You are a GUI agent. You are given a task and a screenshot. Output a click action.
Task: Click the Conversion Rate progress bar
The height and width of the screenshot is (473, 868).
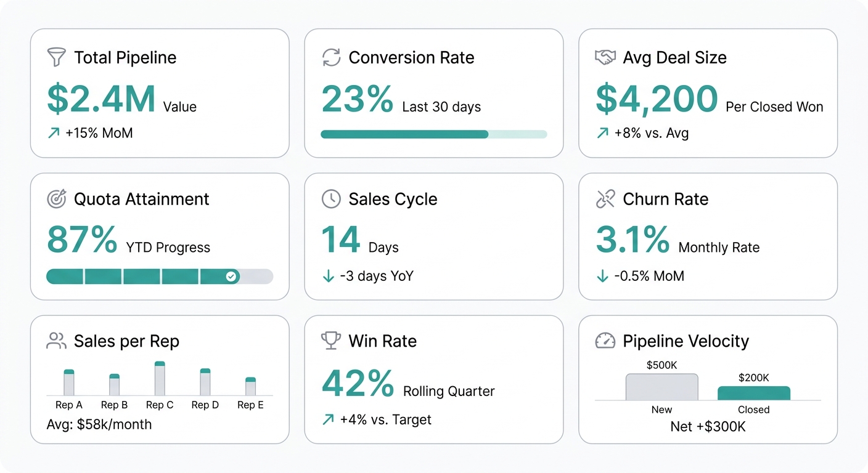[434, 134]
